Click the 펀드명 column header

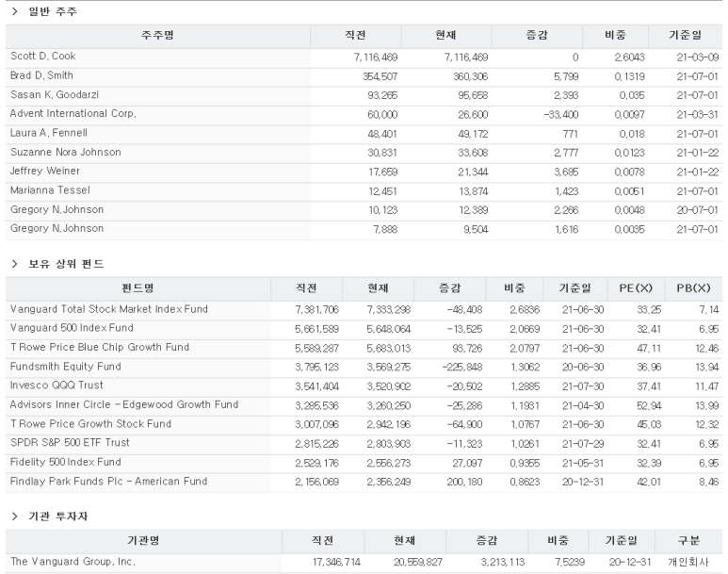click(138, 288)
